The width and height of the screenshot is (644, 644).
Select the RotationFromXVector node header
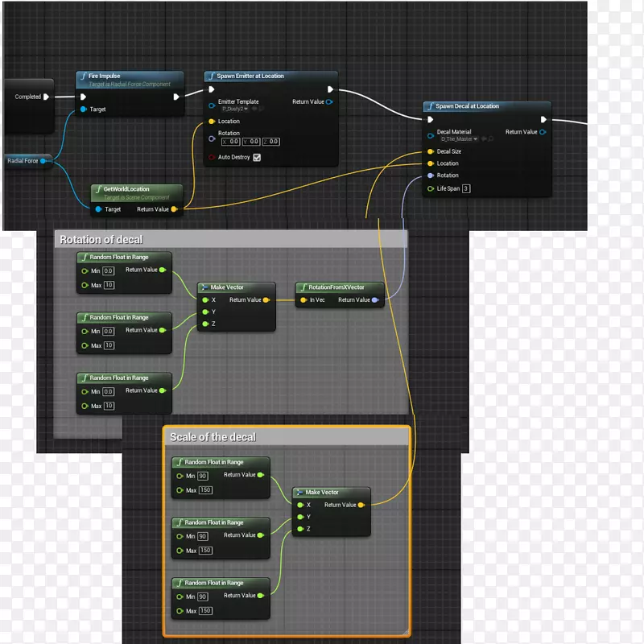pos(336,287)
